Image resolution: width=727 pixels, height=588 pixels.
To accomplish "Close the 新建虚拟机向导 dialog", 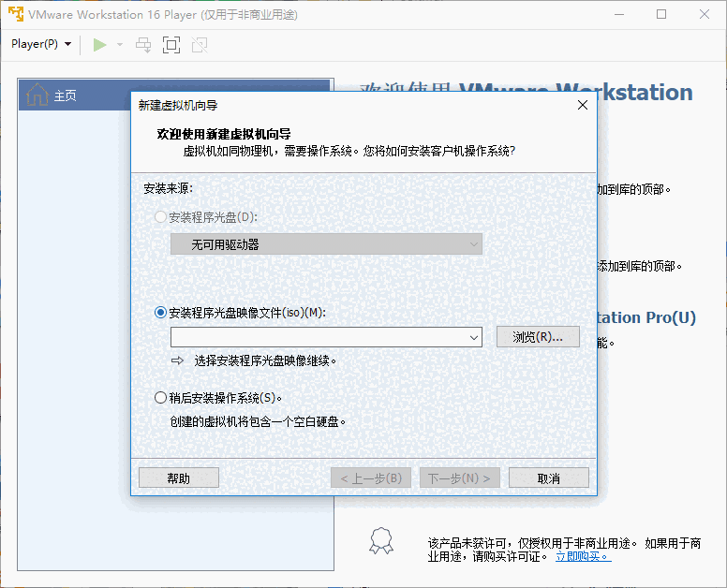I will coord(583,105).
